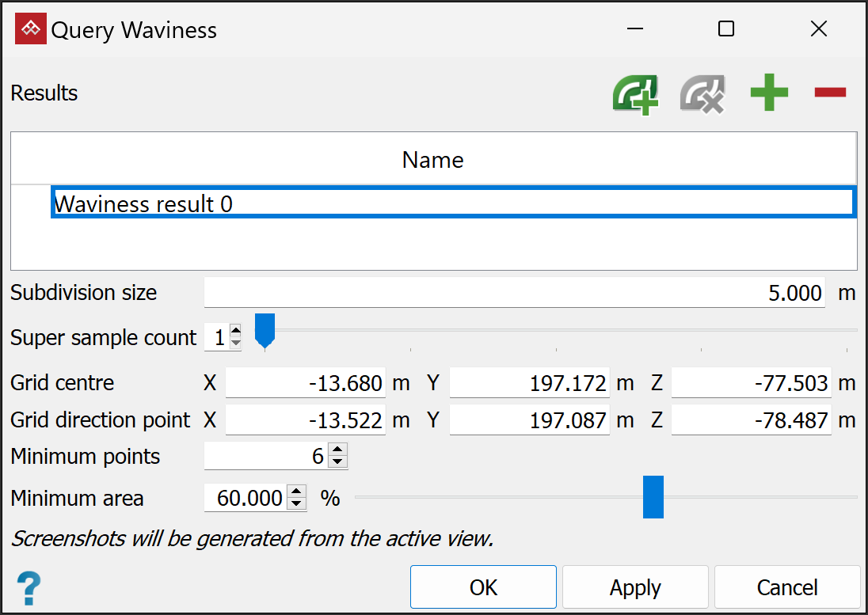Decrement Minimum points spinner down
Screen dimensions: 868x615
tap(338, 462)
